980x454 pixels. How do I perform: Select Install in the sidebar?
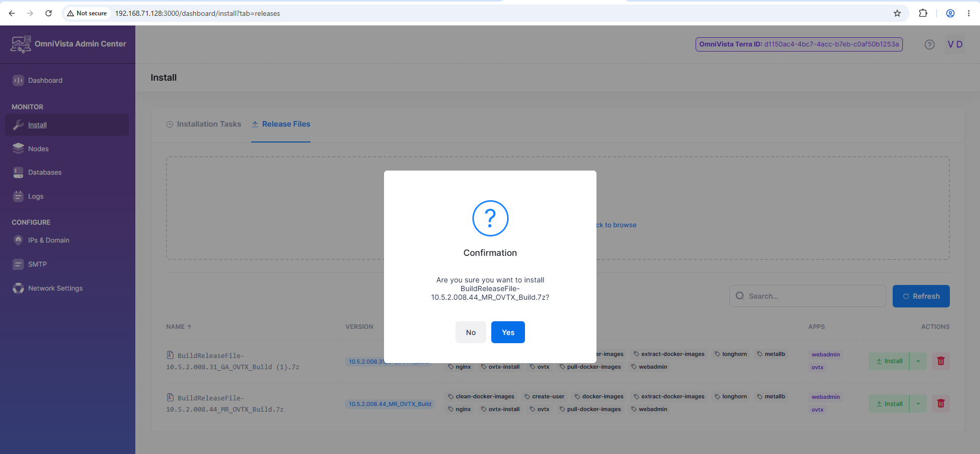point(66,125)
